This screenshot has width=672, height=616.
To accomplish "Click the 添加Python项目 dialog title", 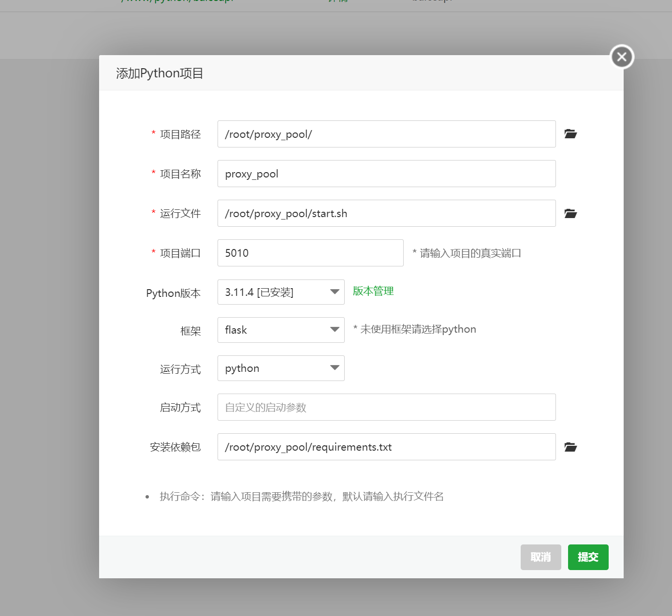I will point(160,73).
